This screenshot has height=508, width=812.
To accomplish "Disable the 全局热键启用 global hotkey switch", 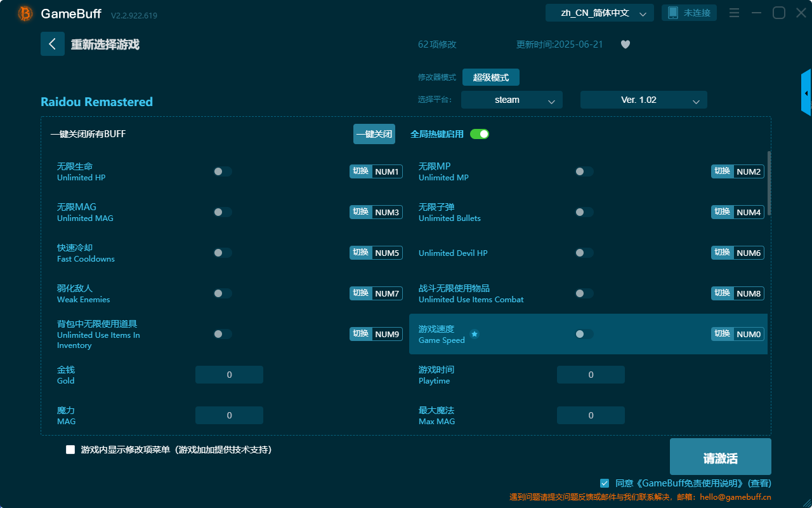I will tap(479, 134).
